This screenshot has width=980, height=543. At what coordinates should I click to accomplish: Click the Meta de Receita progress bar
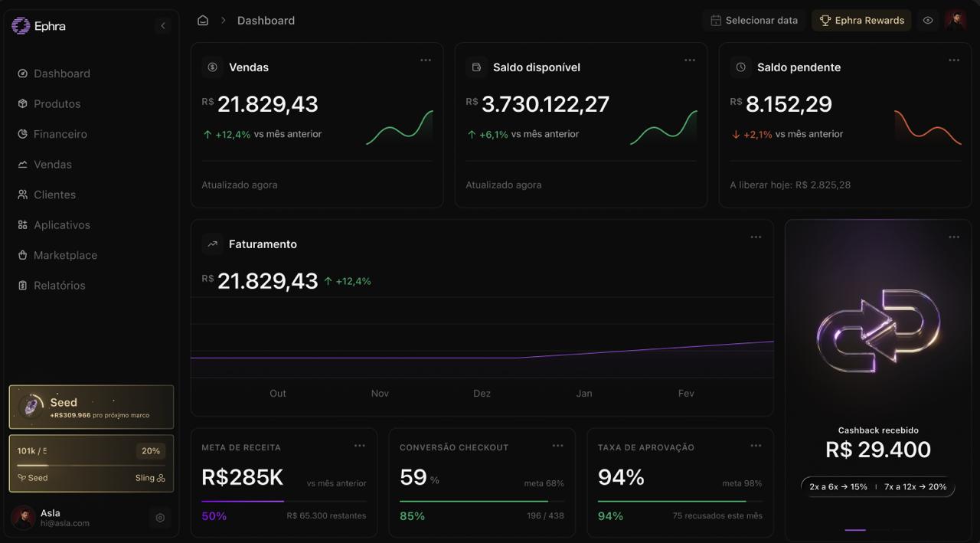point(284,502)
